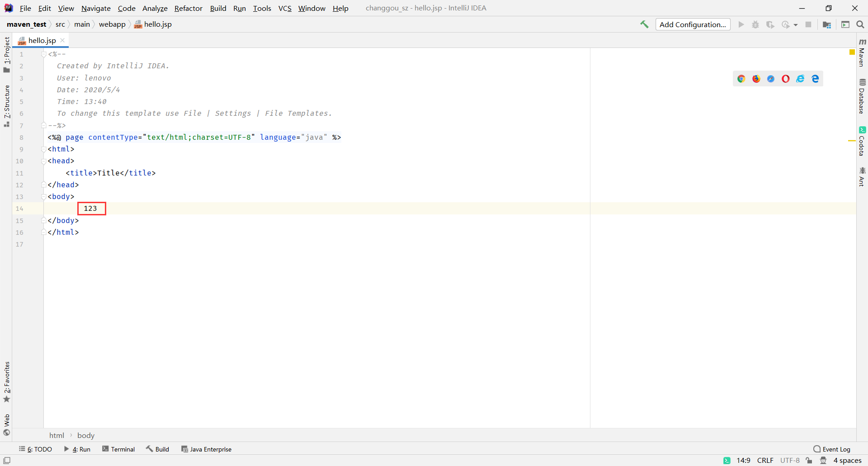Collapse the comment block fold at line 1
Viewport: 868px width, 466px height.
coord(44,54)
